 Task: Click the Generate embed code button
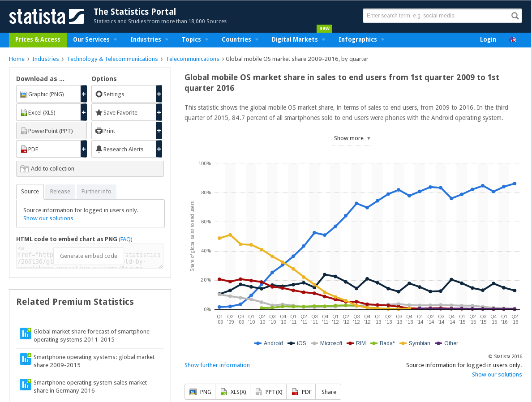pos(89,256)
